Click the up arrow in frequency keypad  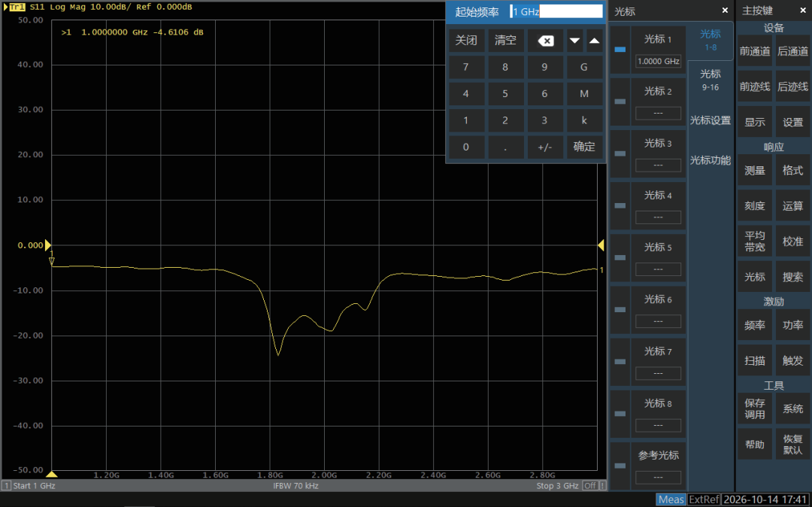594,41
